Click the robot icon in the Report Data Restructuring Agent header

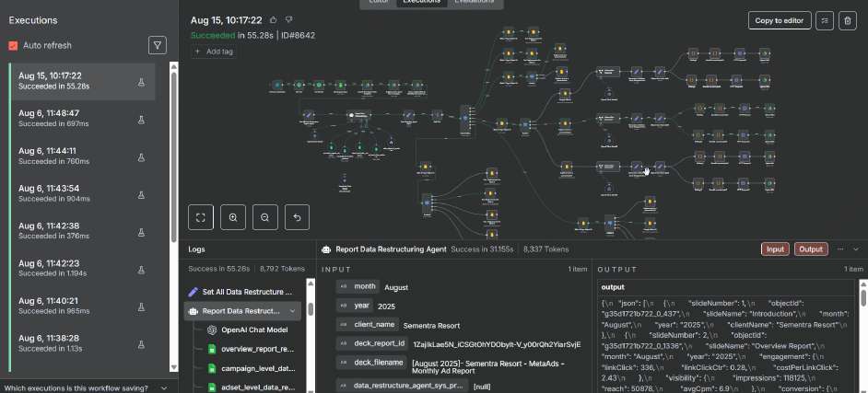click(326, 249)
